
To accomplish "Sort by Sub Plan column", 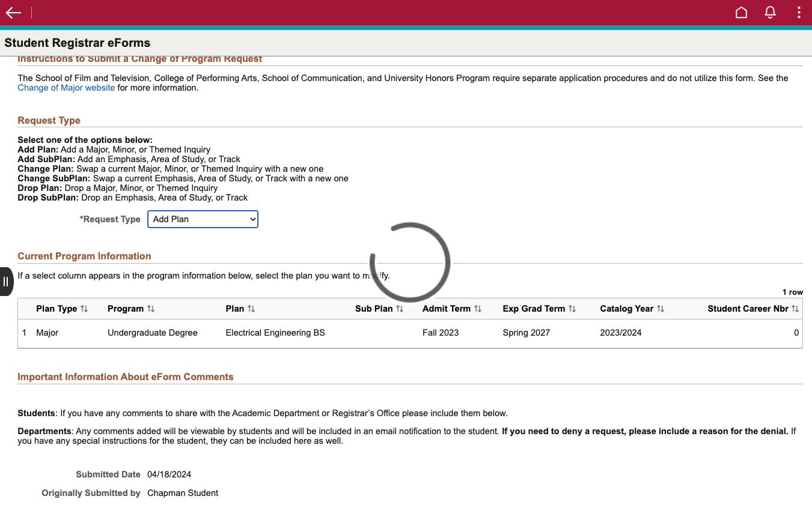I will coord(379,309).
